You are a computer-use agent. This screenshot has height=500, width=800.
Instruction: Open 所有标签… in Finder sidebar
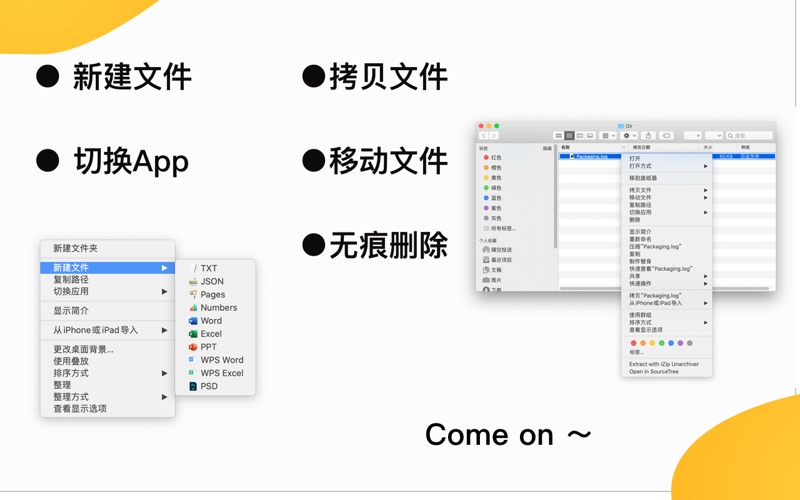click(x=499, y=229)
